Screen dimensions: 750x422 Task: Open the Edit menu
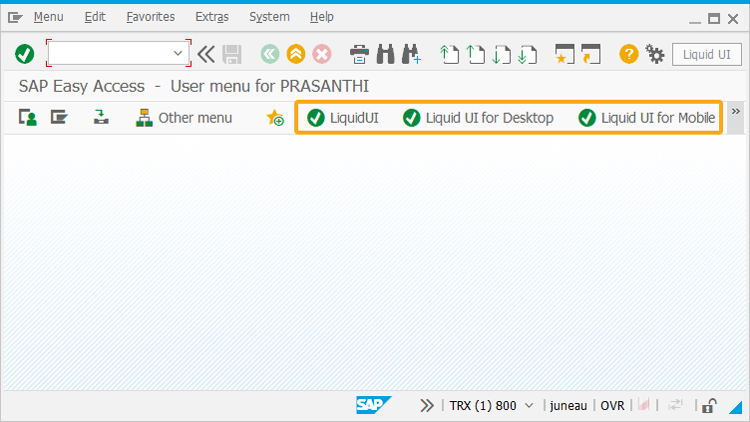click(x=95, y=17)
